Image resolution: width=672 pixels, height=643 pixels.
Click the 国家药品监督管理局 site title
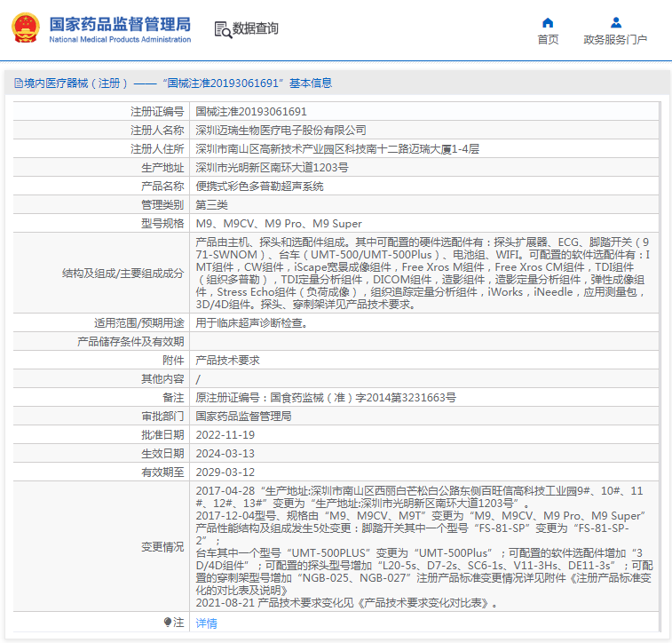119,23
